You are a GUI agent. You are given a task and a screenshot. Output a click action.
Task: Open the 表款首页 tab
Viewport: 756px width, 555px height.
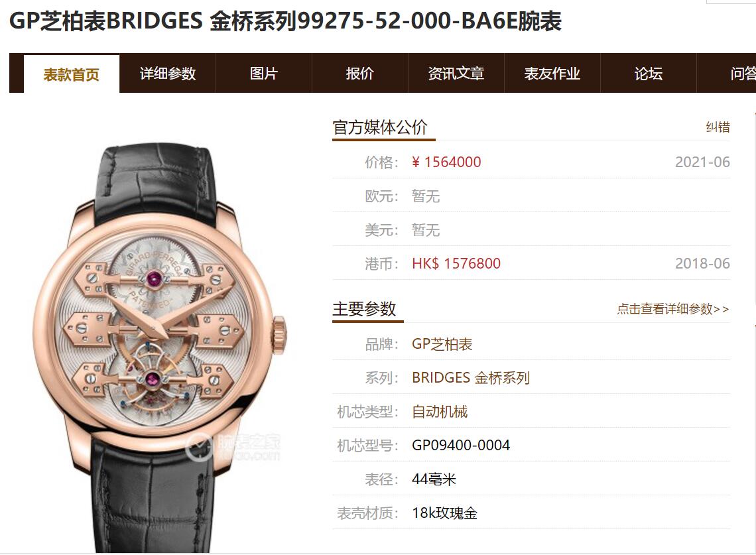72,74
